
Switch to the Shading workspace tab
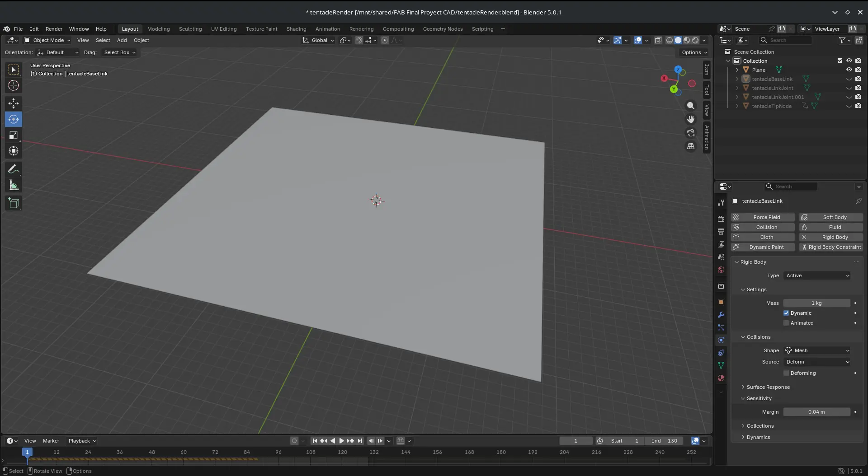tap(296, 29)
